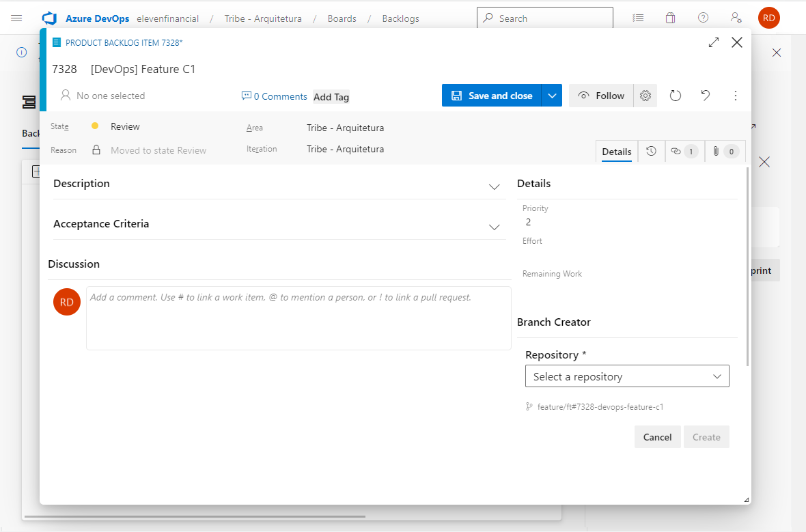The width and height of the screenshot is (806, 532).
Task: Click the info icon behind the dialog
Action: 22,53
